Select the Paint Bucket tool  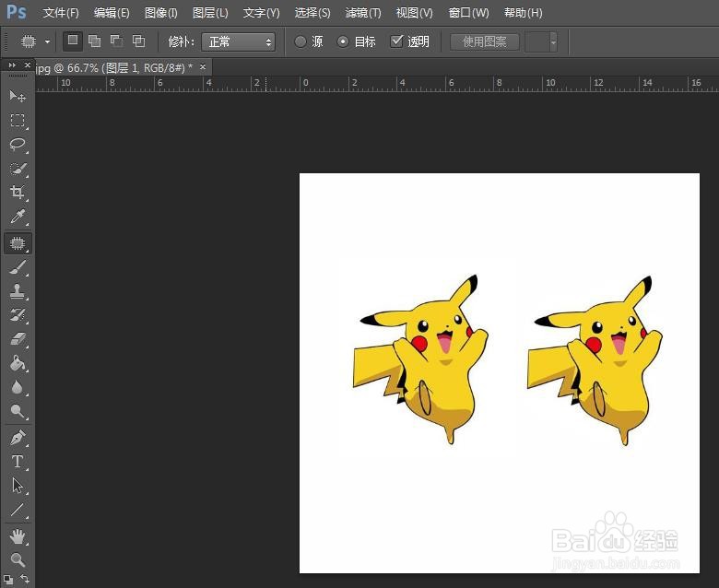(x=18, y=363)
